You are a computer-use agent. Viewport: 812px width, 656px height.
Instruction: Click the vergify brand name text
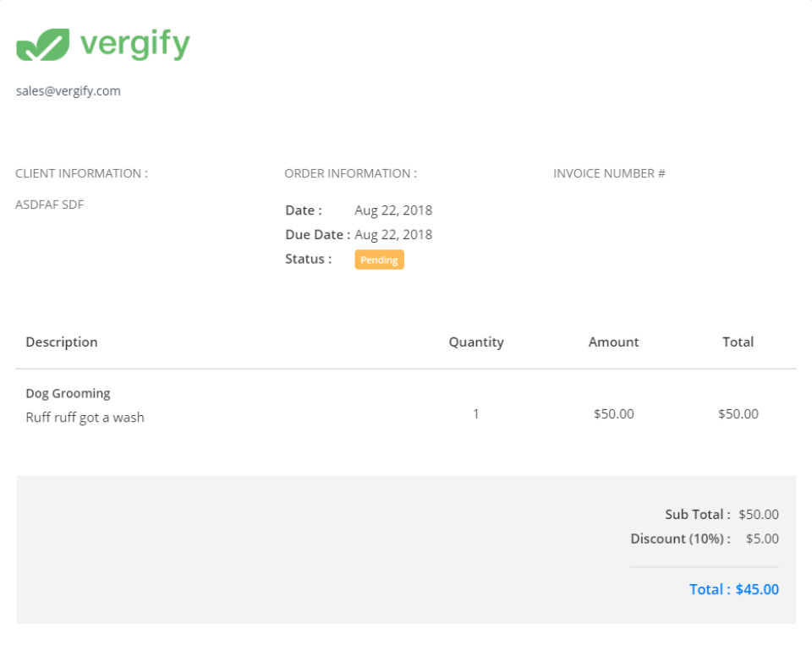pyautogui.click(x=135, y=44)
